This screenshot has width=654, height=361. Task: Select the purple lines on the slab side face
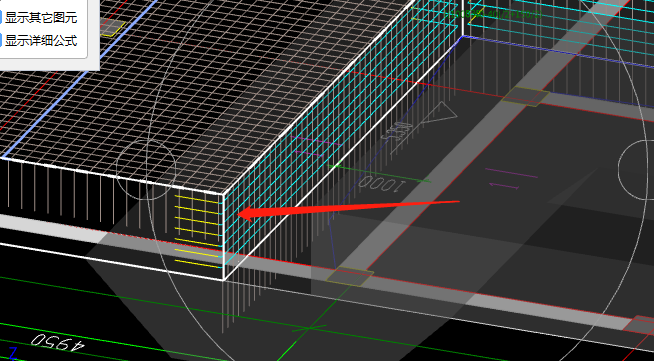point(316,147)
